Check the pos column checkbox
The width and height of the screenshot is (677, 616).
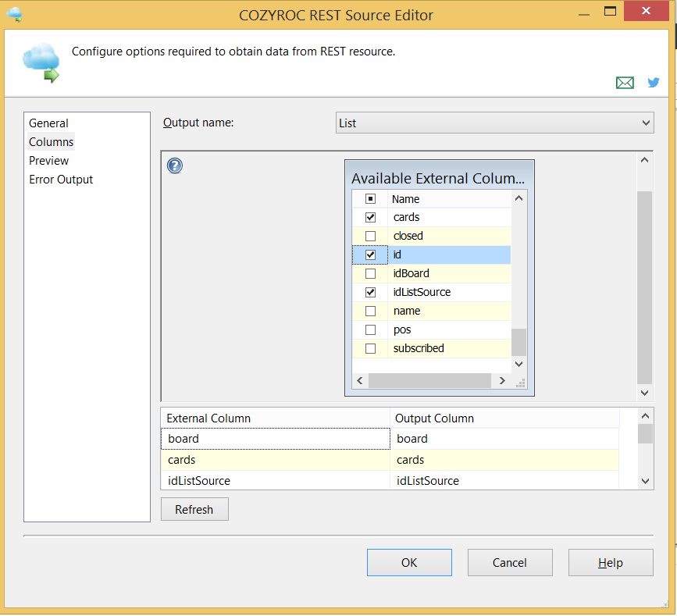tap(370, 329)
